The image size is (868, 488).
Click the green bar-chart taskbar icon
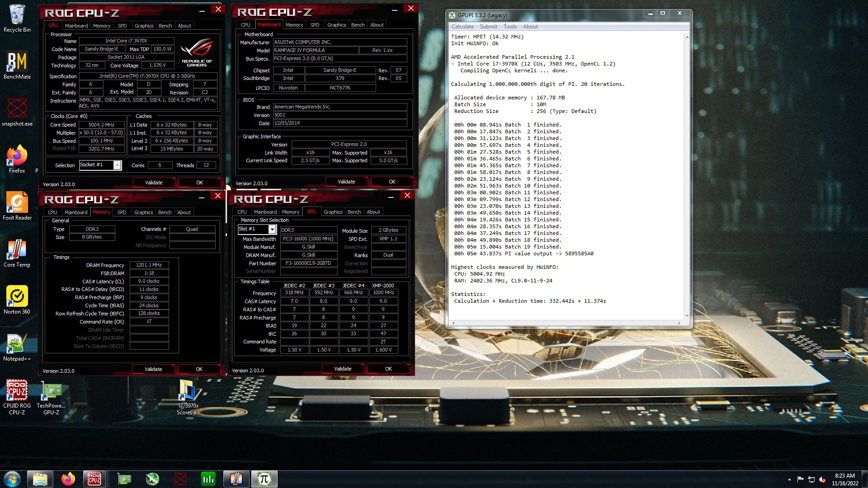[208, 479]
